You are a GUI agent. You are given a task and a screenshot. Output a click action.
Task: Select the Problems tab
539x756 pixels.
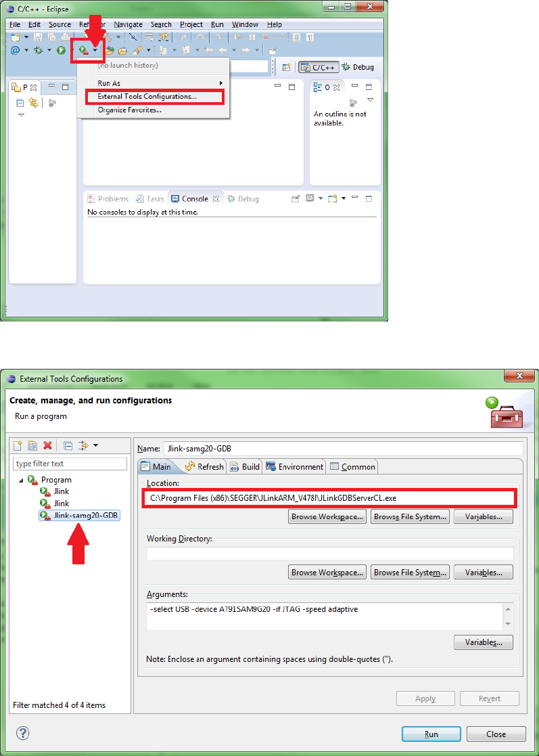[x=108, y=198]
